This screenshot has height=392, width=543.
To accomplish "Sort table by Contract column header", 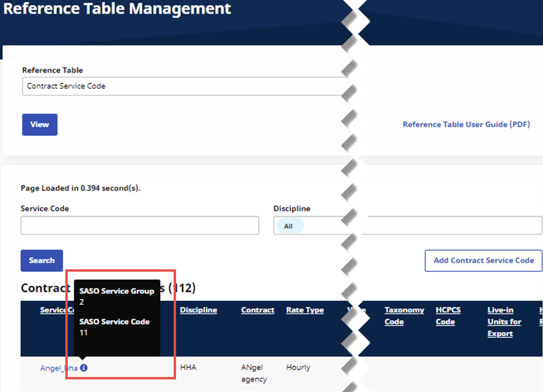I will pos(257,310).
